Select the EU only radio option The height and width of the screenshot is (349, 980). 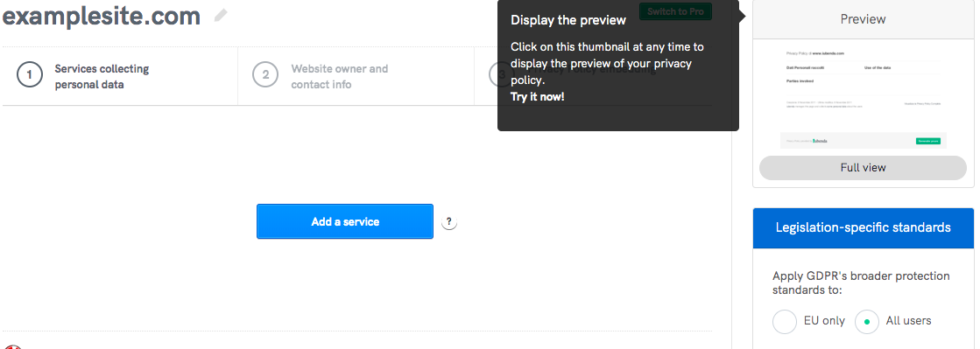785,322
